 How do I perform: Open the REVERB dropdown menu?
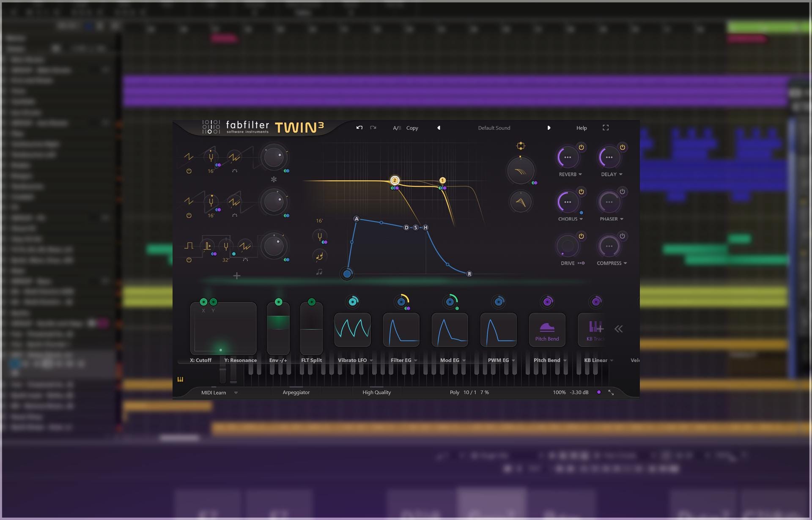[570, 174]
